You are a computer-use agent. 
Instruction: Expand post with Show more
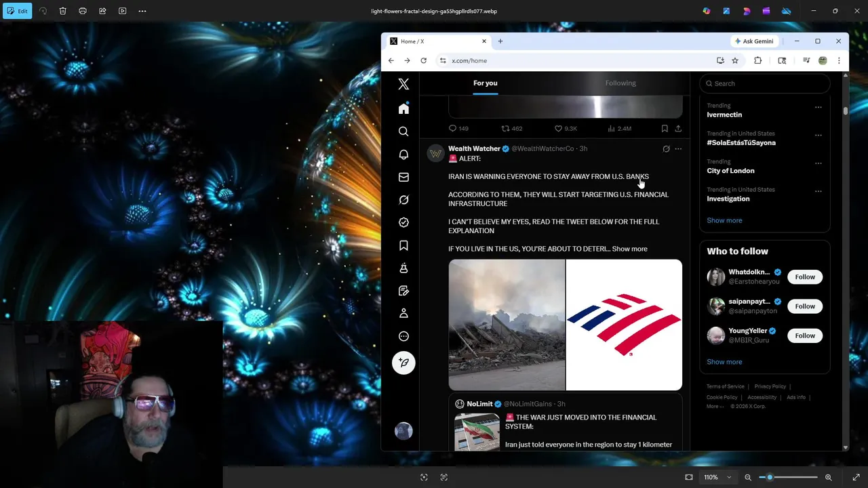(629, 249)
